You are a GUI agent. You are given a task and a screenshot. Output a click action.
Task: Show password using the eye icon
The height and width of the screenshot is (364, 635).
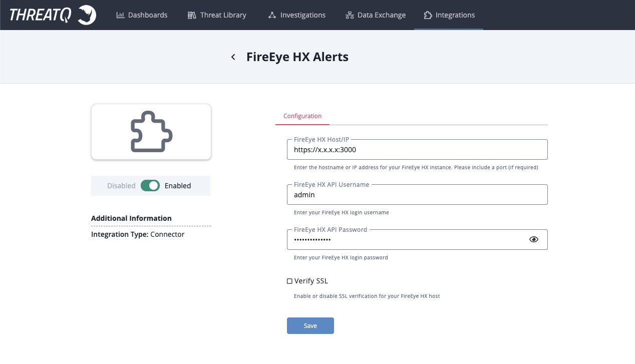coord(534,239)
